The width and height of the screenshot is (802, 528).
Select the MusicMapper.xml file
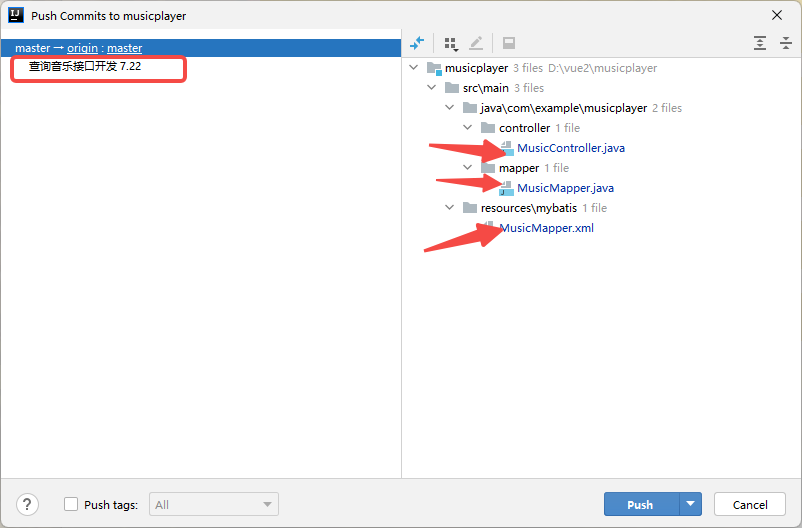pos(546,228)
